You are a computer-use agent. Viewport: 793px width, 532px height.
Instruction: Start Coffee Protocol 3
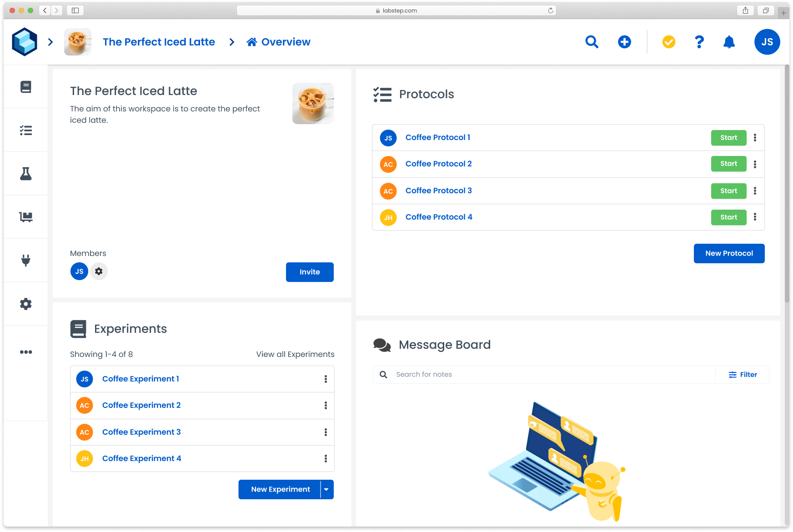(x=728, y=191)
